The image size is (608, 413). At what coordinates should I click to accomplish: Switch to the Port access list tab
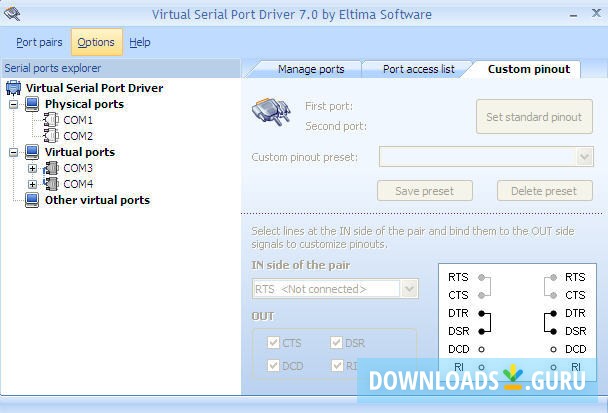coord(418,69)
